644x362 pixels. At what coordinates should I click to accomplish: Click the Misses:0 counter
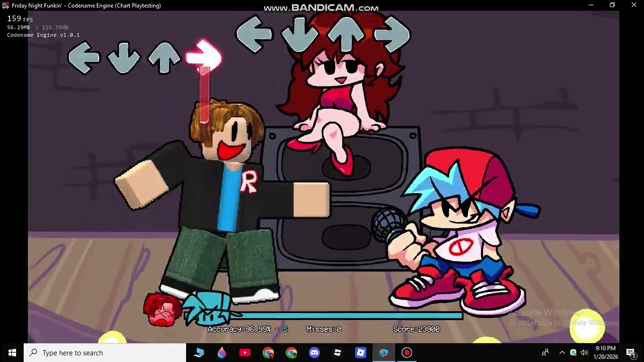(x=324, y=329)
